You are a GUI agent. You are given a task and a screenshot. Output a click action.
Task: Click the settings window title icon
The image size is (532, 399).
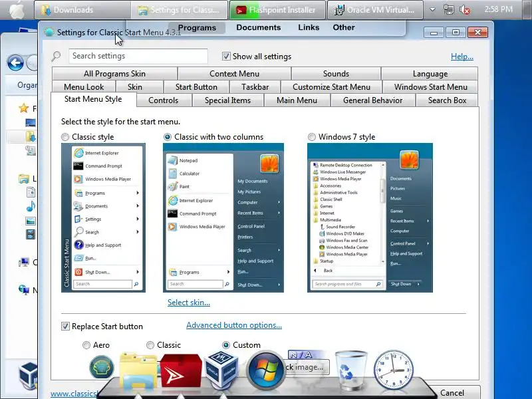pos(49,32)
